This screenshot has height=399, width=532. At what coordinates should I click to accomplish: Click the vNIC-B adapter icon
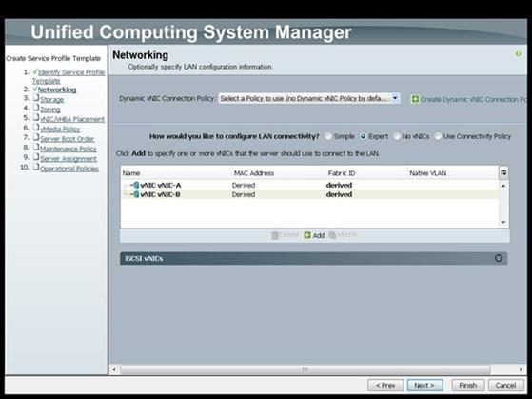pos(135,194)
